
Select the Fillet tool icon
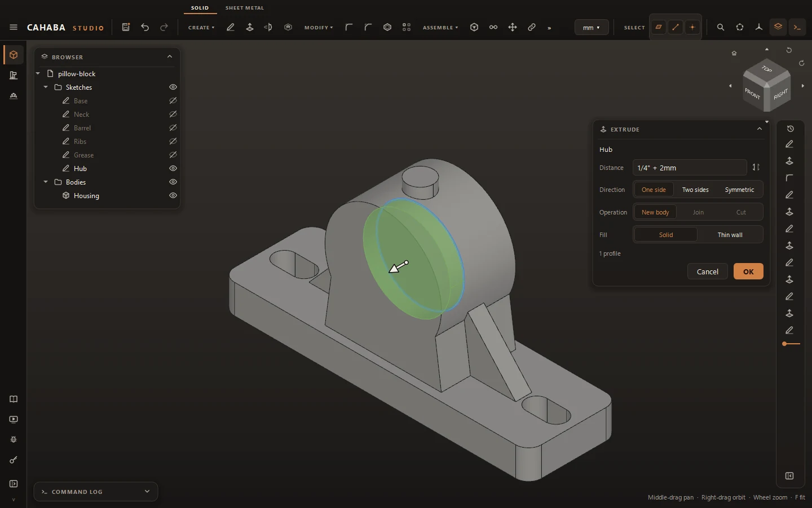click(x=349, y=27)
